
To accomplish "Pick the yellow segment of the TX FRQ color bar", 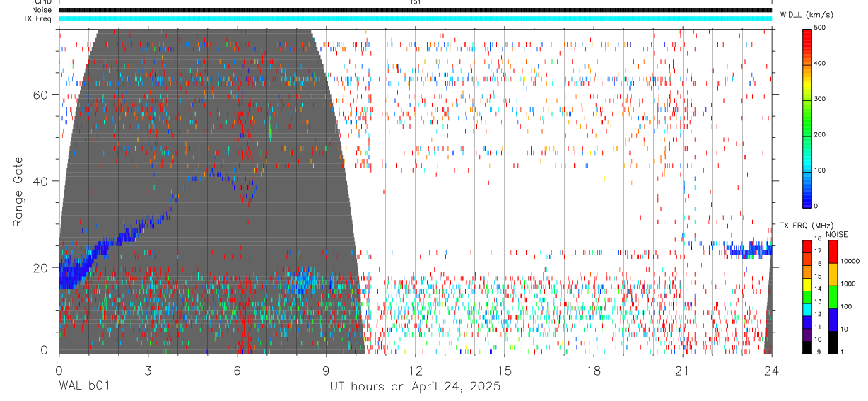I will [807, 284].
